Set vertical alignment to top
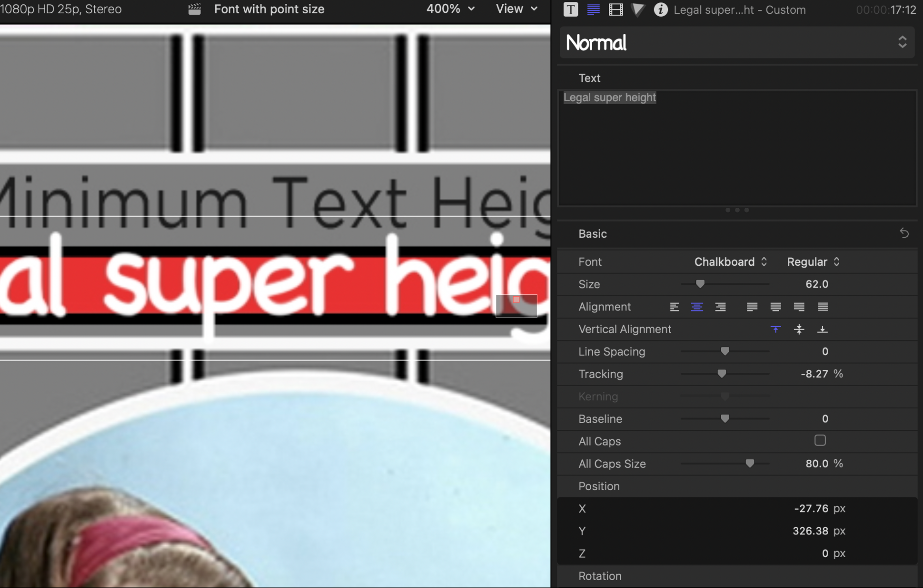This screenshot has width=923, height=588. pyautogui.click(x=776, y=329)
